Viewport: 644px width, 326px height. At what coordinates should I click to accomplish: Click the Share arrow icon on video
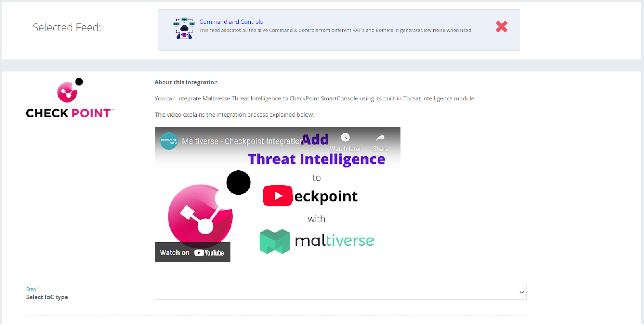click(x=380, y=138)
